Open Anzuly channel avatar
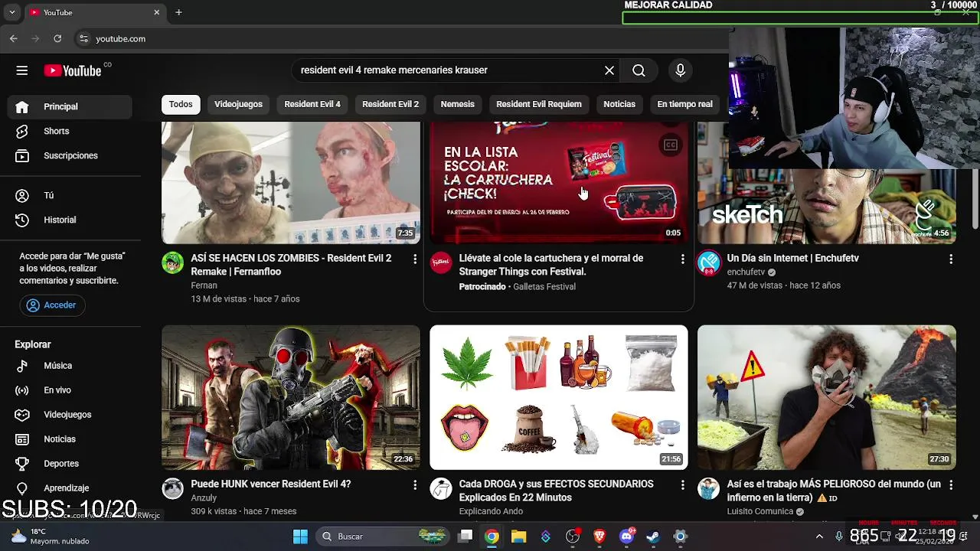This screenshot has width=980, height=551. [x=173, y=488]
